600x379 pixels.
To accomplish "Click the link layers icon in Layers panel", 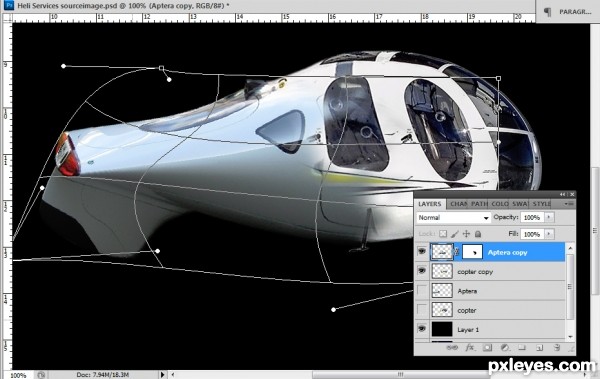I will 452,348.
